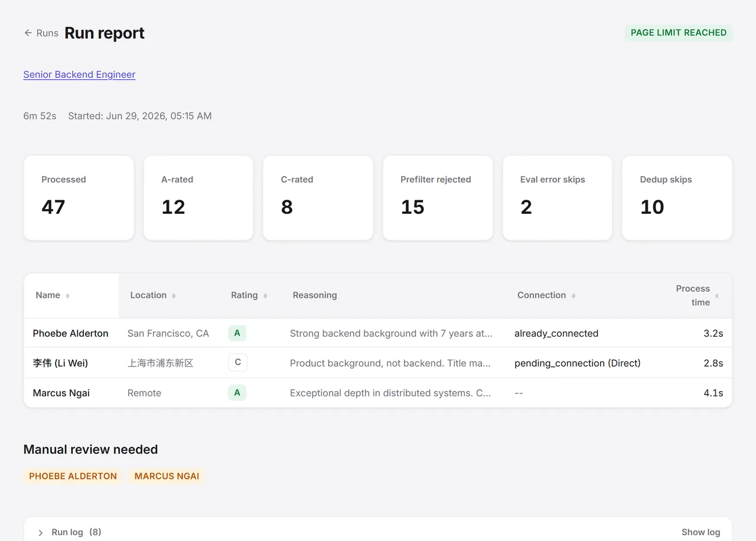Click the Remote location cell
The width and height of the screenshot is (756, 541).
[x=144, y=393]
